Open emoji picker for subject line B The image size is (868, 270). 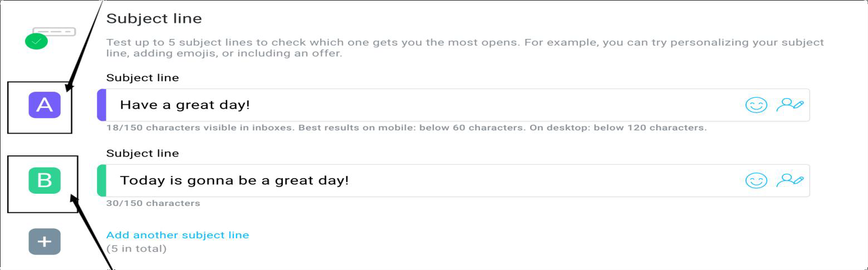[756, 180]
